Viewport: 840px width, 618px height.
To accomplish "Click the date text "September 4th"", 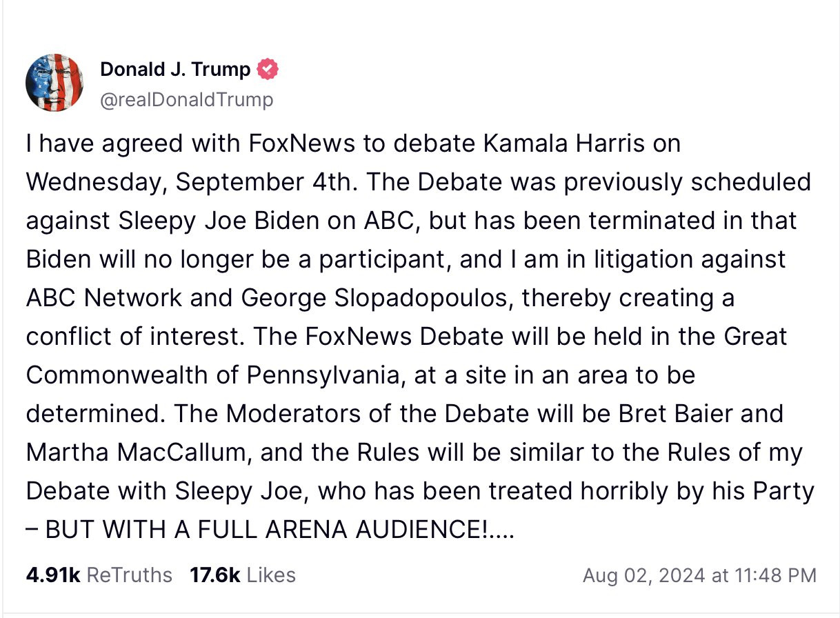I will point(268,183).
